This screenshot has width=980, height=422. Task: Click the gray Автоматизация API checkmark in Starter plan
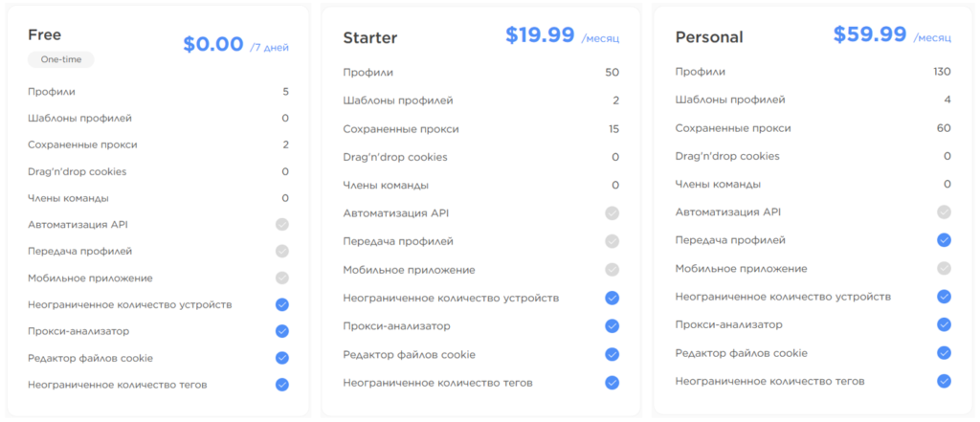tap(612, 213)
